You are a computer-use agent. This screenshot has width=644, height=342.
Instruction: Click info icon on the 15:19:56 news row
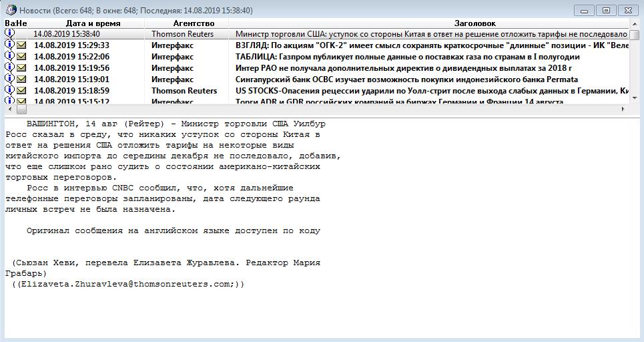point(9,67)
